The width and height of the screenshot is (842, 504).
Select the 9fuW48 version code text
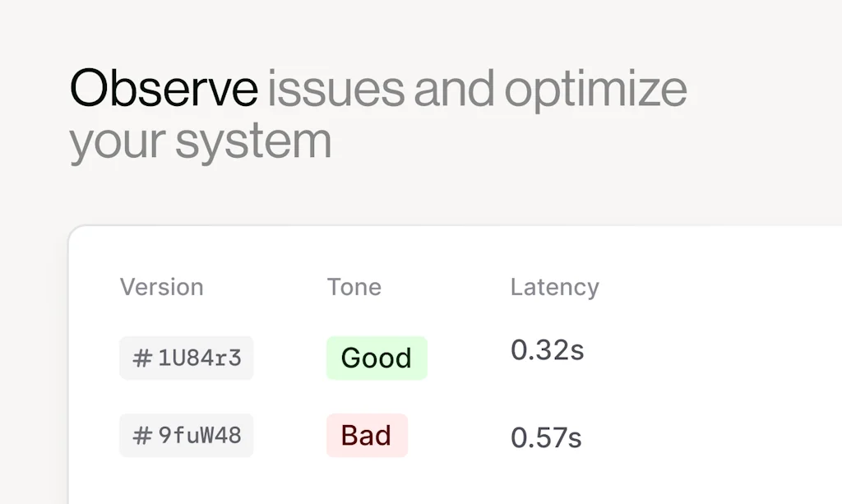[200, 436]
